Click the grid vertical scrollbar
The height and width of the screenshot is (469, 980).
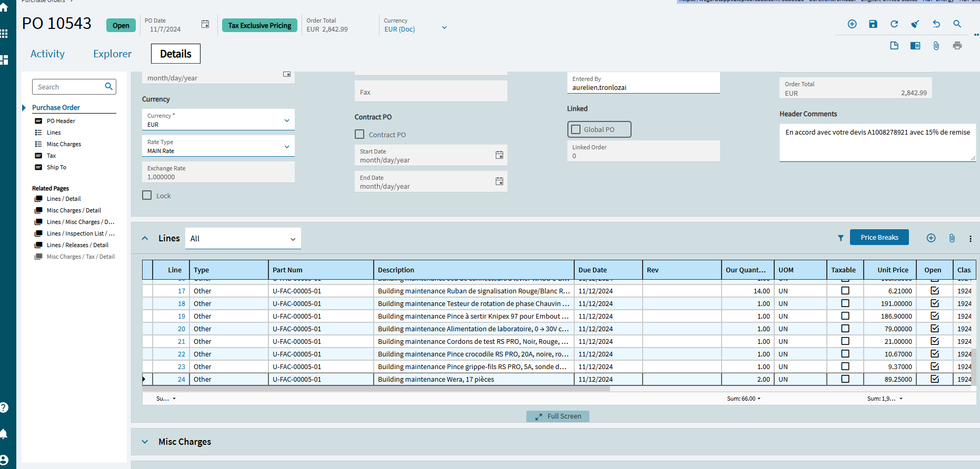tap(974, 366)
